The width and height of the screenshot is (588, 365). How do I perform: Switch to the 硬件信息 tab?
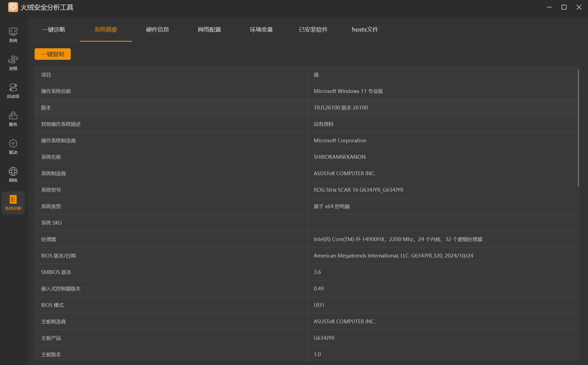(x=158, y=29)
